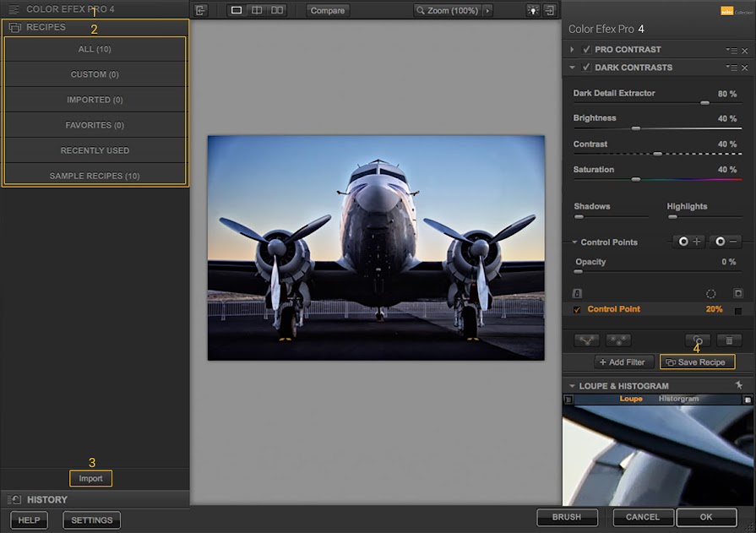Select side-by-side preview mode
Image resolution: width=756 pixels, height=533 pixels.
(277, 10)
